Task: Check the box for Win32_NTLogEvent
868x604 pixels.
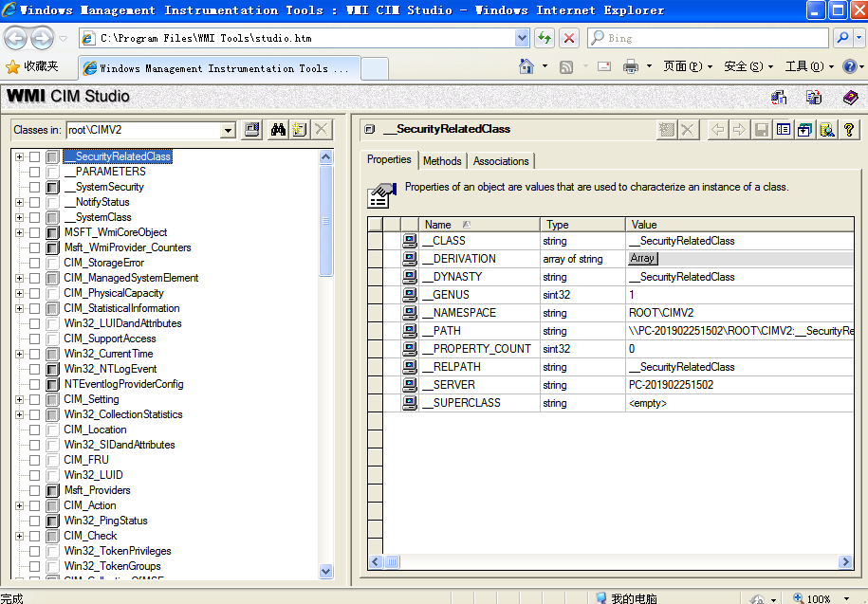Action: tap(34, 369)
